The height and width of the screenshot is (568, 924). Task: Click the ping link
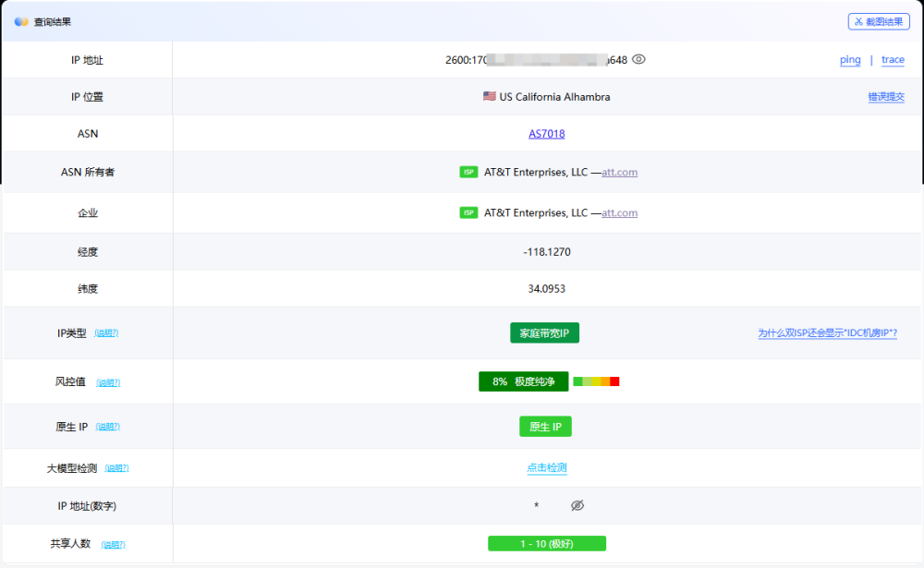pos(850,60)
